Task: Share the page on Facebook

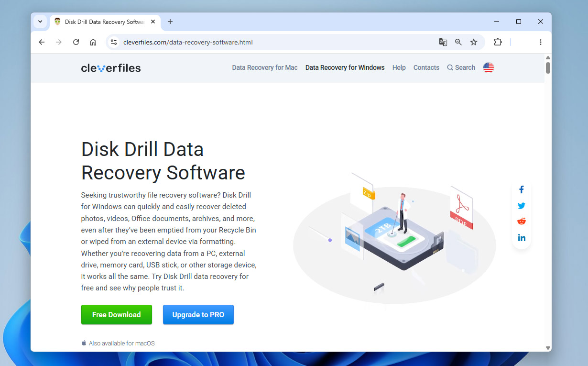Action: pos(522,189)
